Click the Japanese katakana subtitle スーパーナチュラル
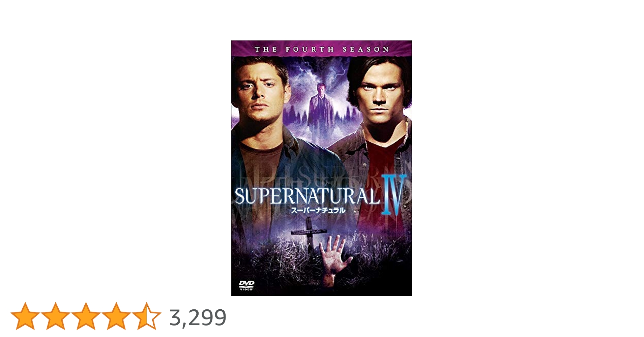 click(318, 211)
